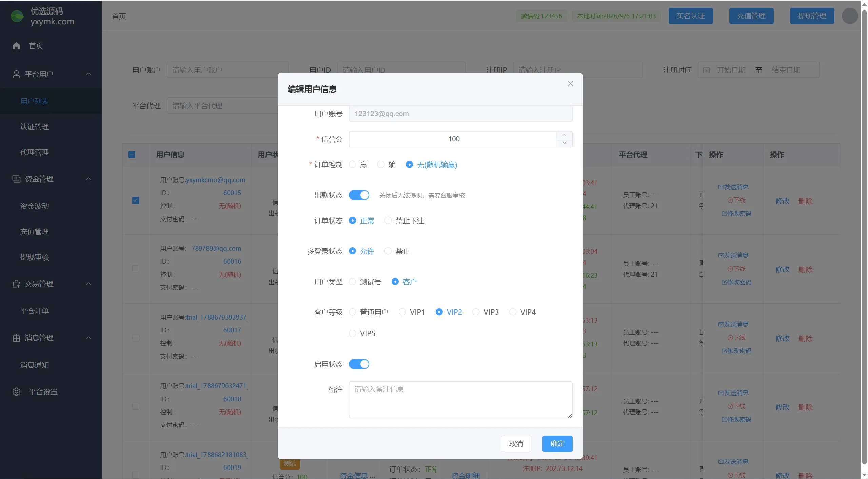Click the 交易管理 icon in sidebar
Screen dimensions: 868x479
click(x=16, y=284)
